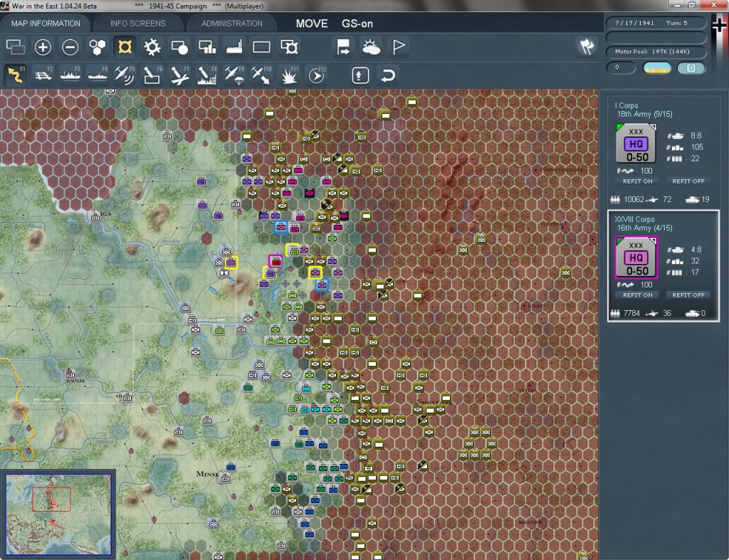Click the Turn: 5 indicator
The width and height of the screenshot is (729, 560).
pos(676,23)
